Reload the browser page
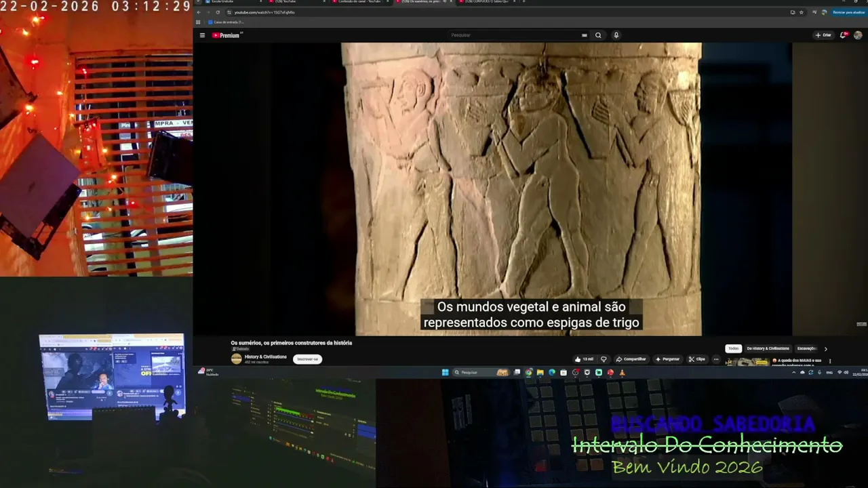Image resolution: width=868 pixels, height=488 pixels. point(218,12)
